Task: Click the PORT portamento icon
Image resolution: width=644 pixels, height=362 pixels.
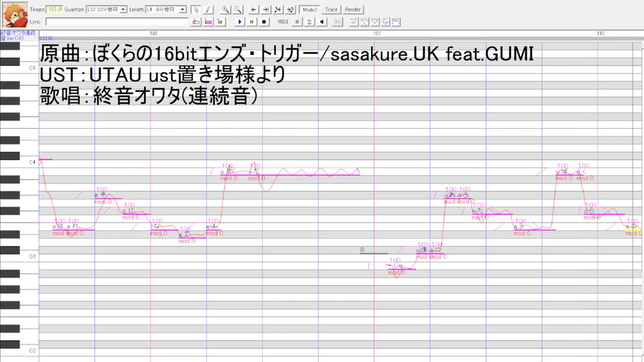Action: pos(354,21)
